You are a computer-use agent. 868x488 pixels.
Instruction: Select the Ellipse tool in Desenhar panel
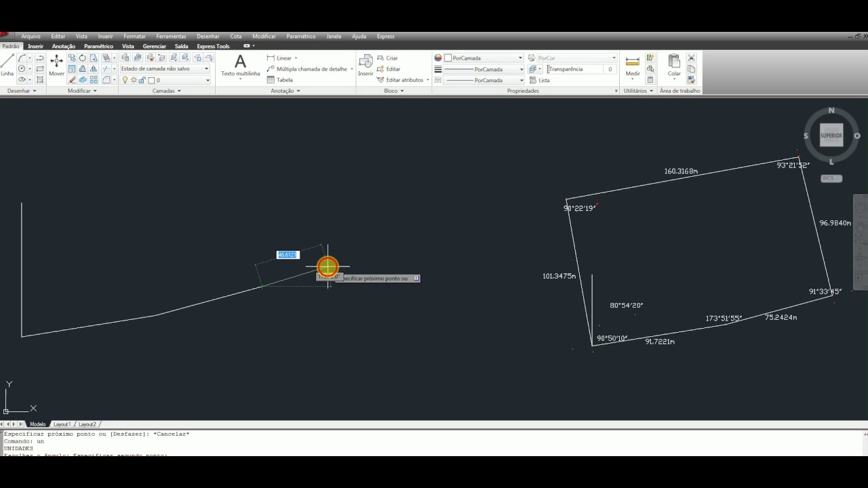22,79
